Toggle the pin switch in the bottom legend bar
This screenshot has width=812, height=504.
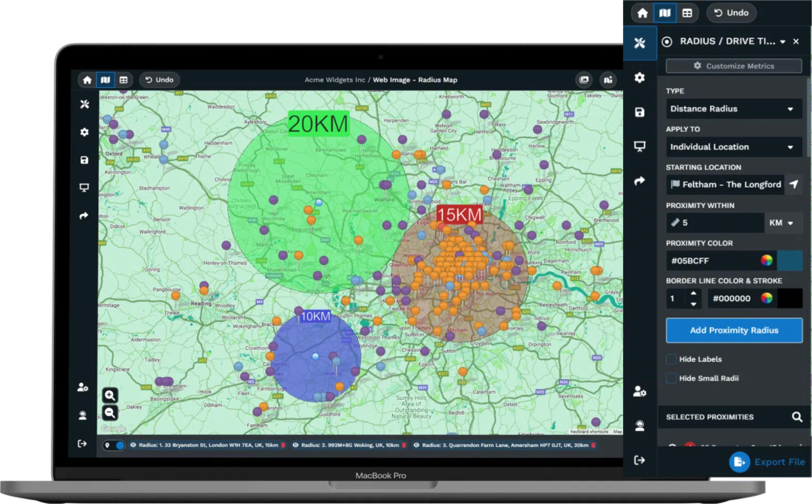point(114,446)
